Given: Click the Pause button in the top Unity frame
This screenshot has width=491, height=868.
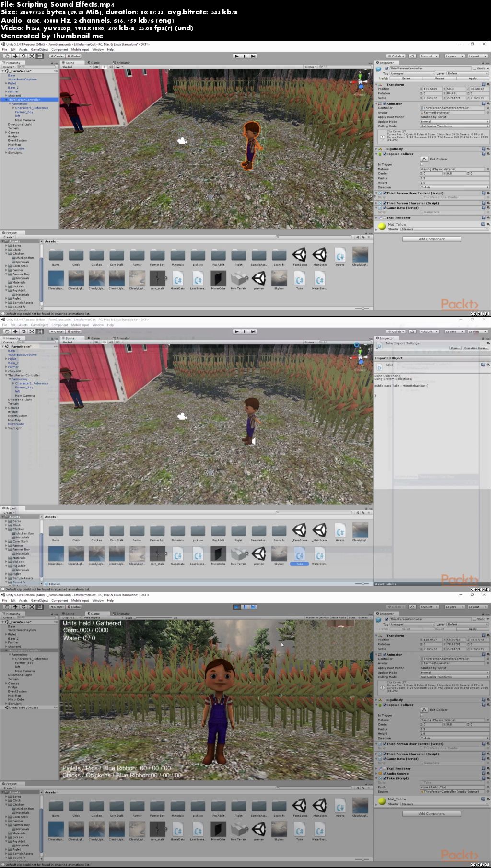Looking at the screenshot, I should pos(245,56).
